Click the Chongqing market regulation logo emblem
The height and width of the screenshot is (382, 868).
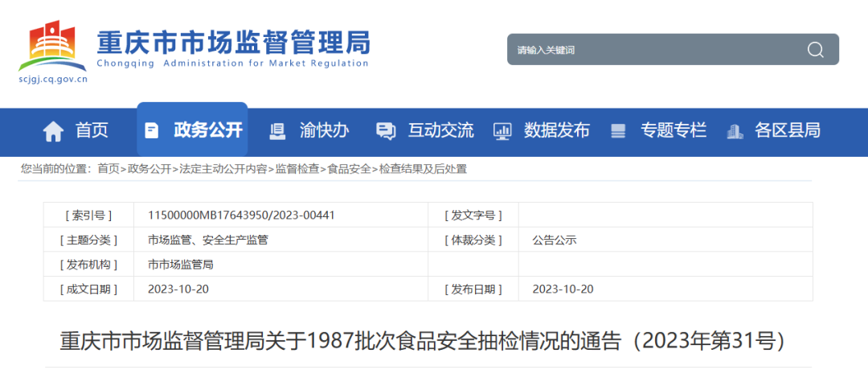(x=52, y=46)
